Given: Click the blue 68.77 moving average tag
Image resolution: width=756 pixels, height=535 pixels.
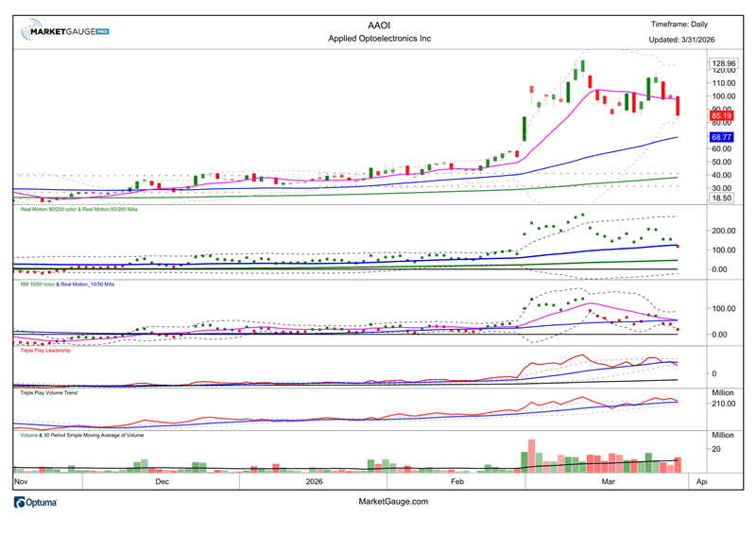Looking at the screenshot, I should click(722, 137).
